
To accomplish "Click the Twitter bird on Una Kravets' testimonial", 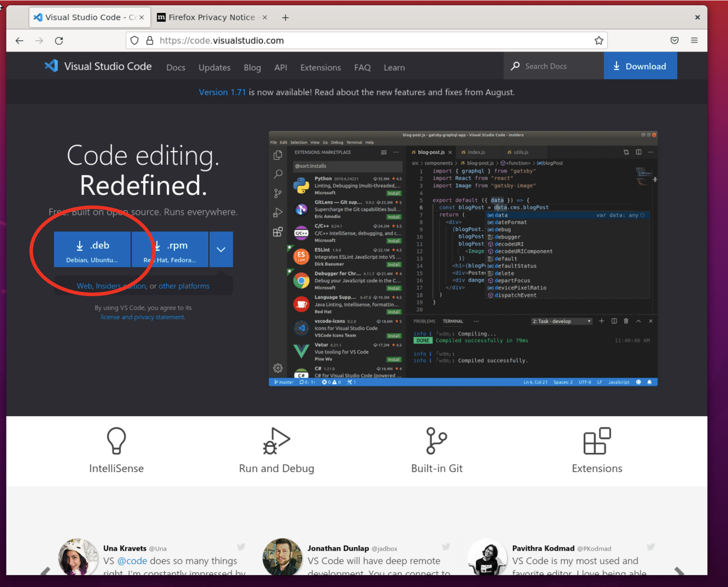I will [241, 547].
